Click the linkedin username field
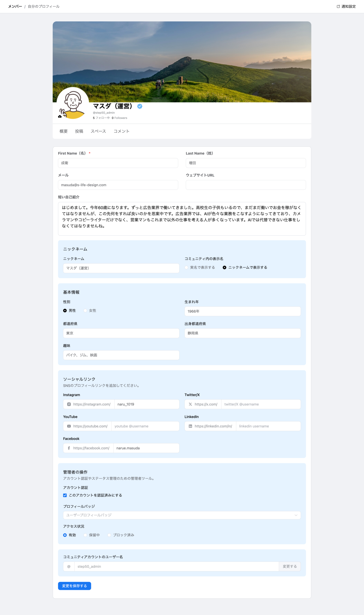The width and height of the screenshot is (364, 615). point(268,426)
